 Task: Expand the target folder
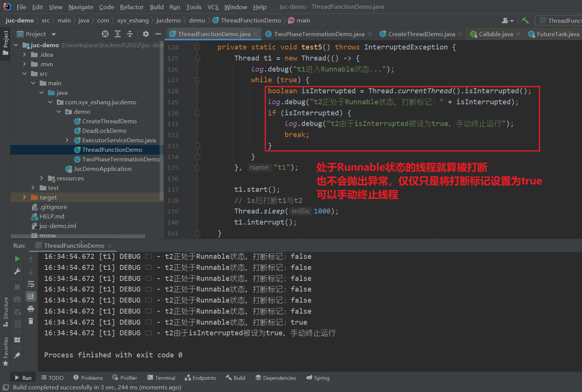[24, 197]
